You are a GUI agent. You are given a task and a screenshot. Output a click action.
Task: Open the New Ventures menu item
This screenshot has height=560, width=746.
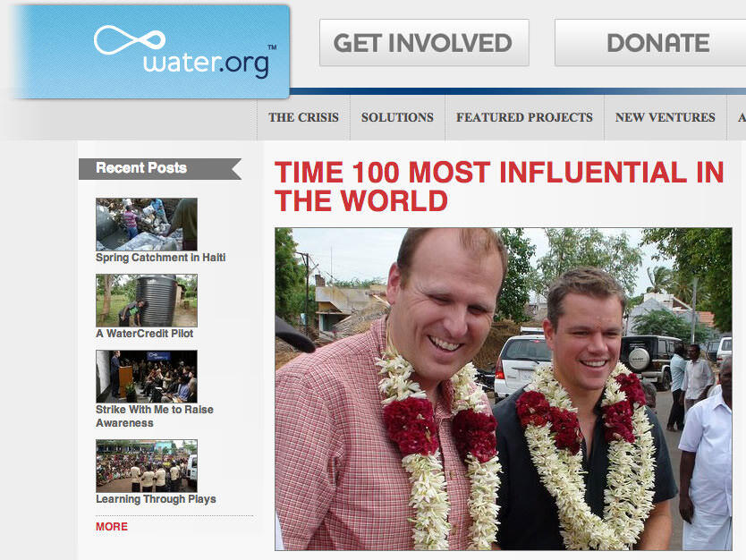[x=665, y=117]
